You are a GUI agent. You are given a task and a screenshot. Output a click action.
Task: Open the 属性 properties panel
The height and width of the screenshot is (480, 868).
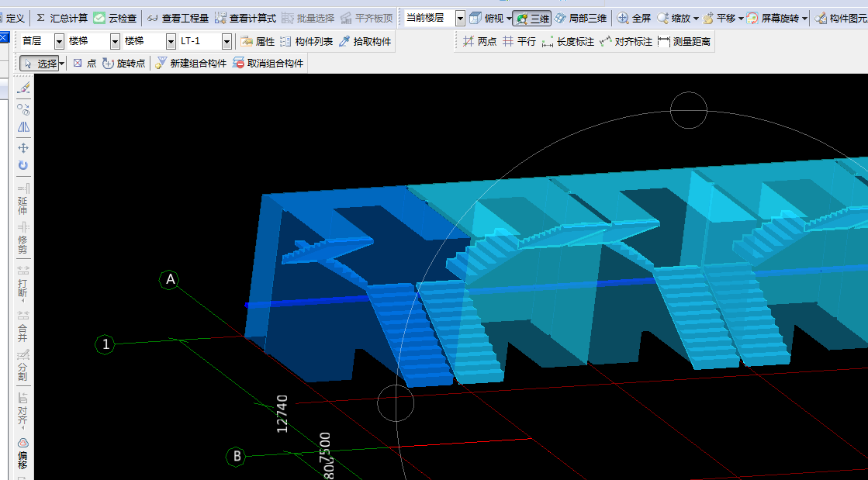coord(258,42)
